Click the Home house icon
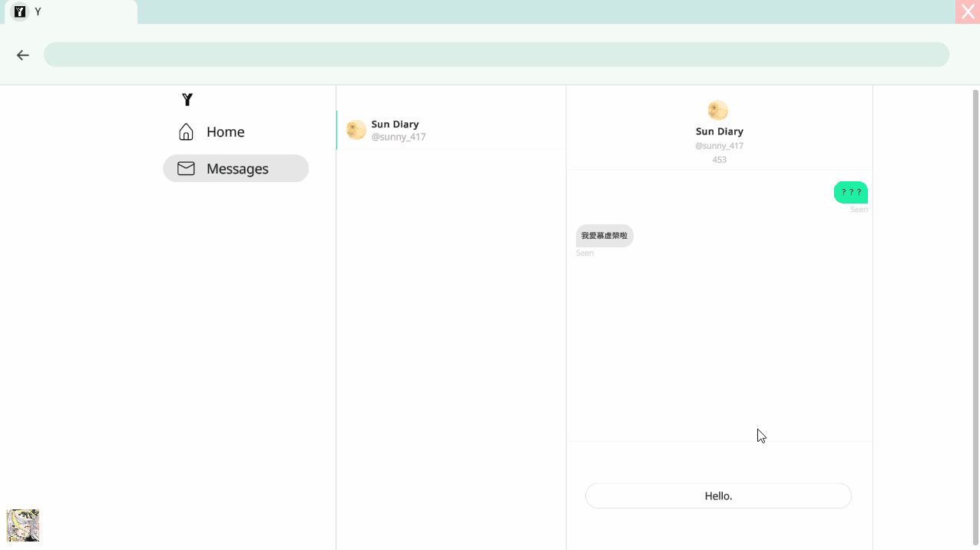Viewport: 980px width, 550px height. [x=186, y=132]
